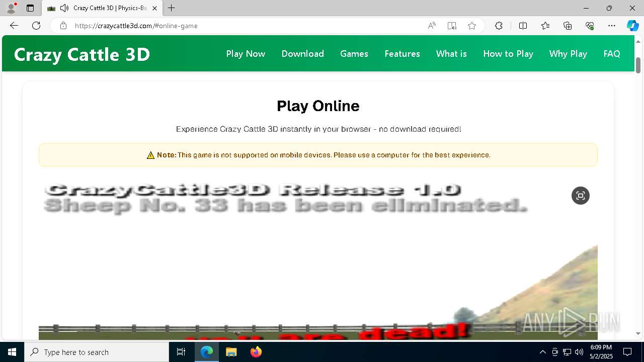Image resolution: width=644 pixels, height=362 pixels.
Task: Go back with the browser arrow
Action: [14, 26]
